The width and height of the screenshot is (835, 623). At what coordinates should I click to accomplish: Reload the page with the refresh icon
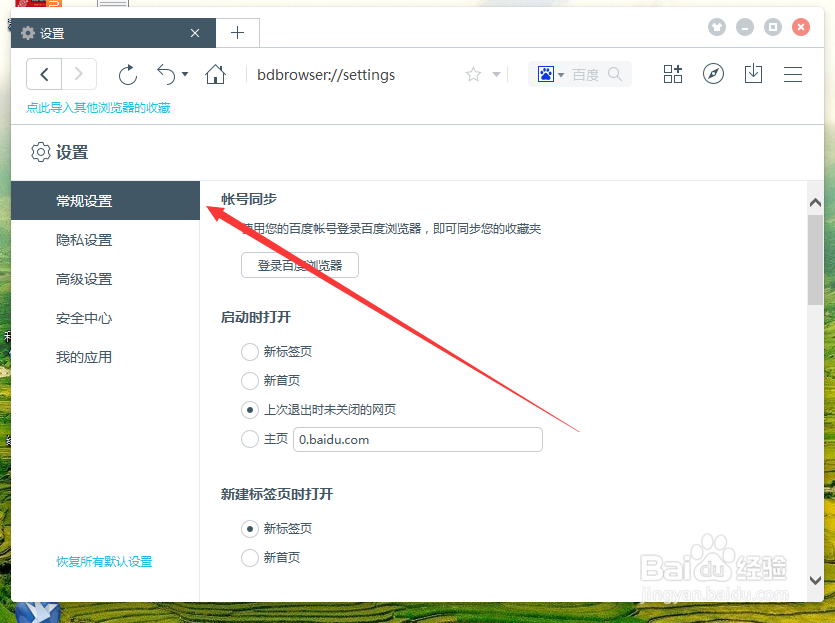coord(128,75)
